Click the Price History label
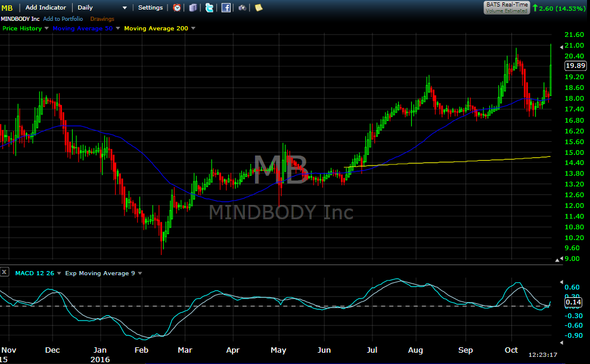 coord(22,28)
